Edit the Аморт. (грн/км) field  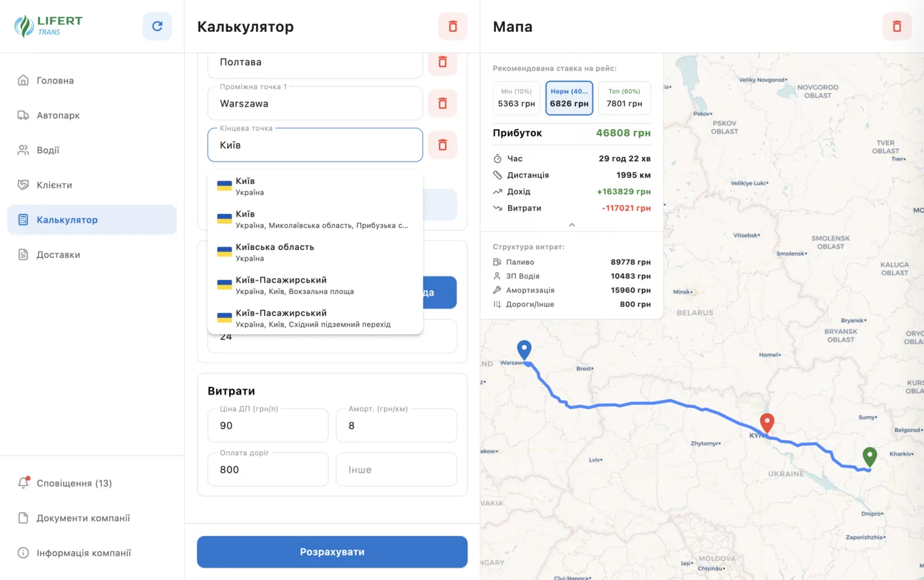pyautogui.click(x=397, y=425)
